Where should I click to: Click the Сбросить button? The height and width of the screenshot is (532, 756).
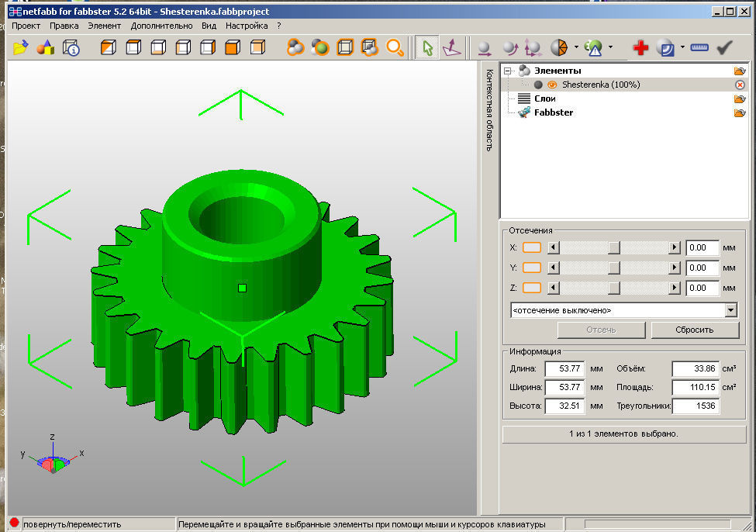coord(694,330)
